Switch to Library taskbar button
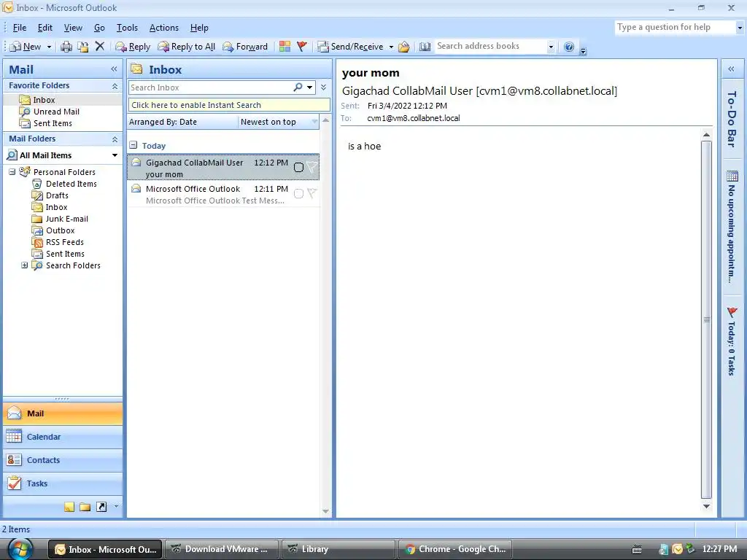Screen dimensions: 747x560 [x=338, y=549]
